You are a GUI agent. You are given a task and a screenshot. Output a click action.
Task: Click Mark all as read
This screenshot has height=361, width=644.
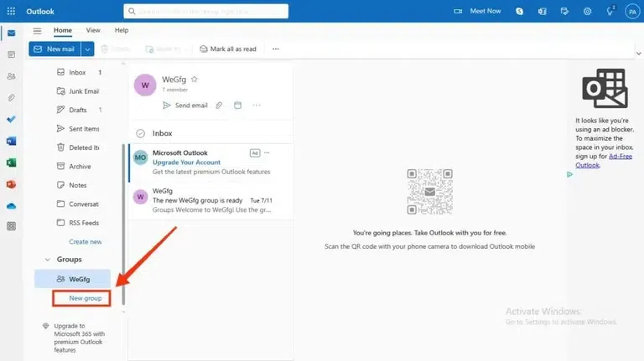pyautogui.click(x=228, y=49)
